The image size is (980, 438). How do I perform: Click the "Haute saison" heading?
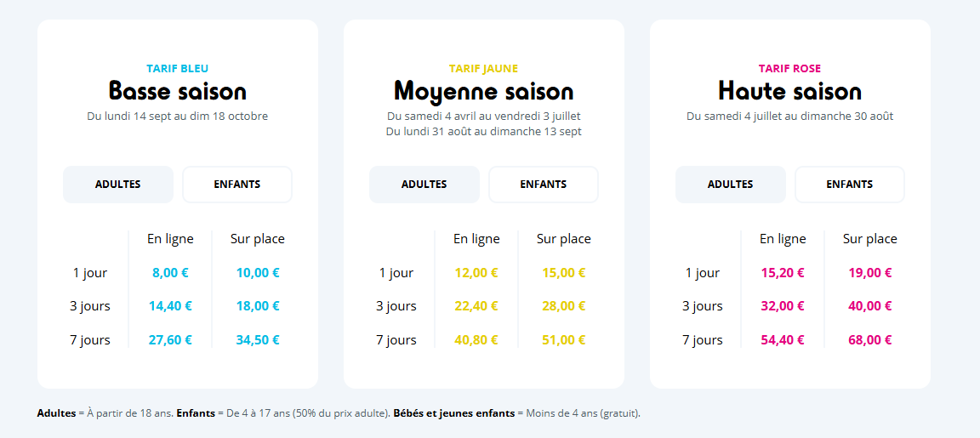tap(790, 91)
